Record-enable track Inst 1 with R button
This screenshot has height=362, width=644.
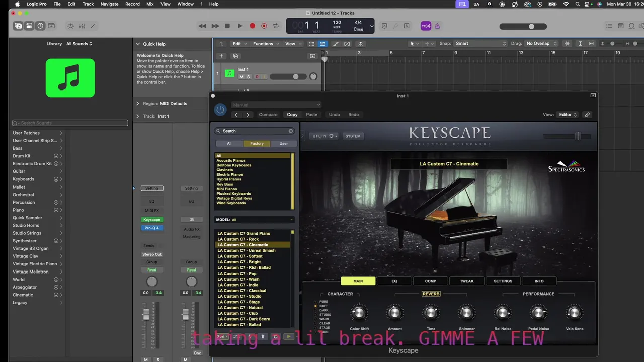pyautogui.click(x=257, y=77)
